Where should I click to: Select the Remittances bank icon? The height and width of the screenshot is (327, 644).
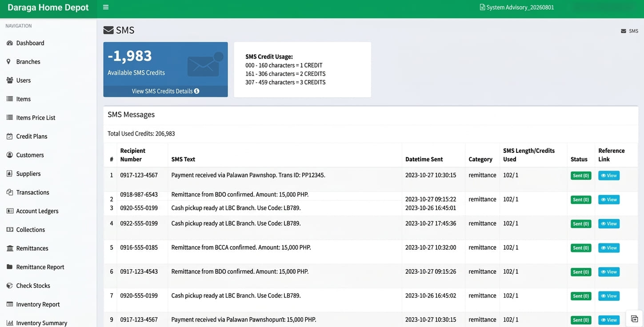pyautogui.click(x=9, y=248)
